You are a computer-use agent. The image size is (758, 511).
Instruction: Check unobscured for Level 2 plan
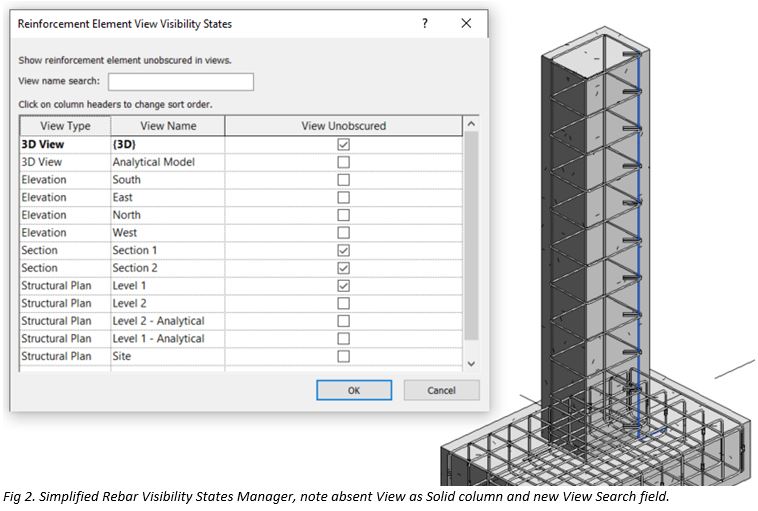coord(344,303)
